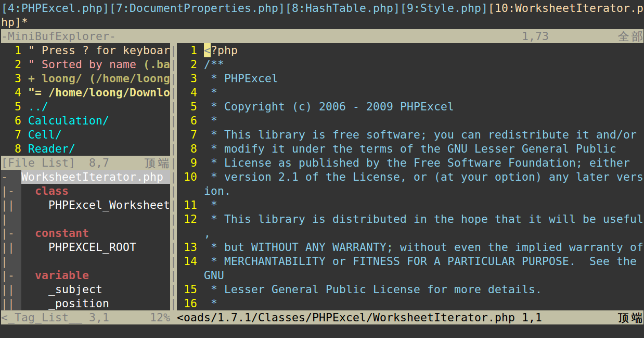Viewport: 644px width, 338px height.
Task: Open the Calculation/ directory in file explorer
Action: [x=68, y=121]
